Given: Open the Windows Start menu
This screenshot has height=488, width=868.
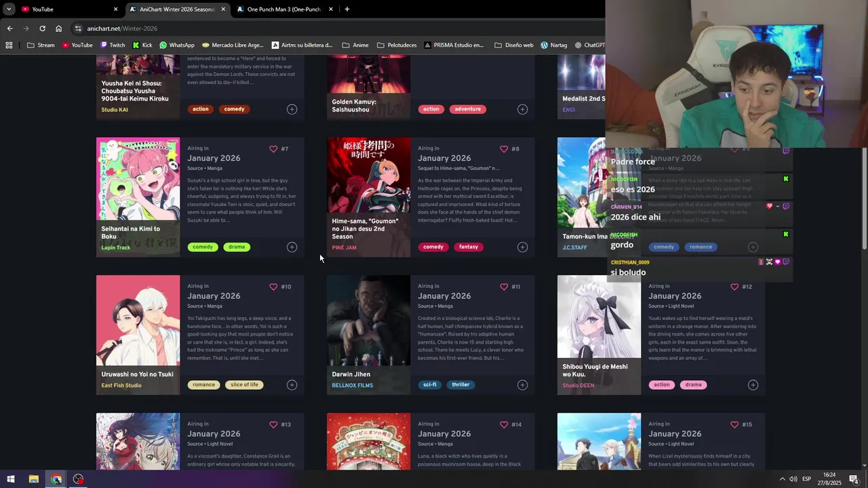Looking at the screenshot, I should click(11, 479).
